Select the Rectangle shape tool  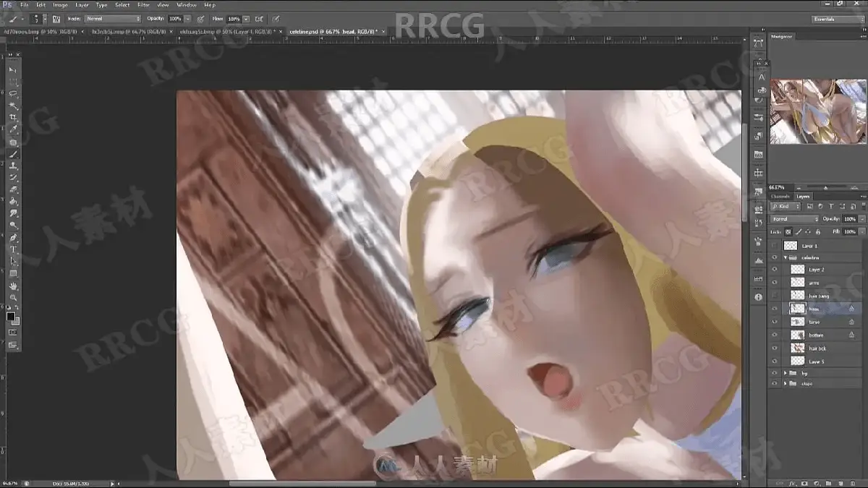click(x=13, y=273)
